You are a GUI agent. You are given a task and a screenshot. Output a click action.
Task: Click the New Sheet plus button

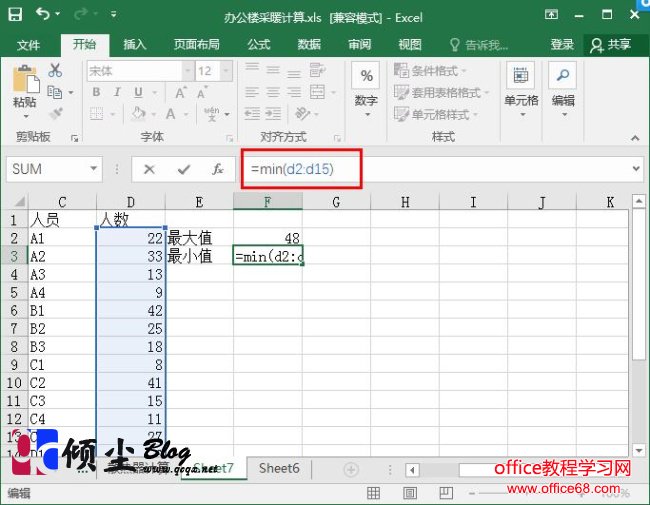pyautogui.click(x=351, y=470)
